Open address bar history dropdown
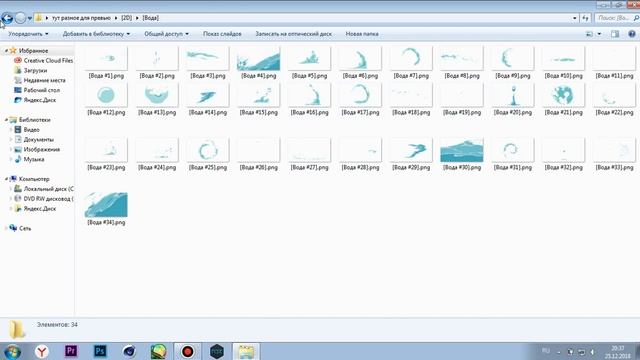640x360 pixels. tap(575, 18)
